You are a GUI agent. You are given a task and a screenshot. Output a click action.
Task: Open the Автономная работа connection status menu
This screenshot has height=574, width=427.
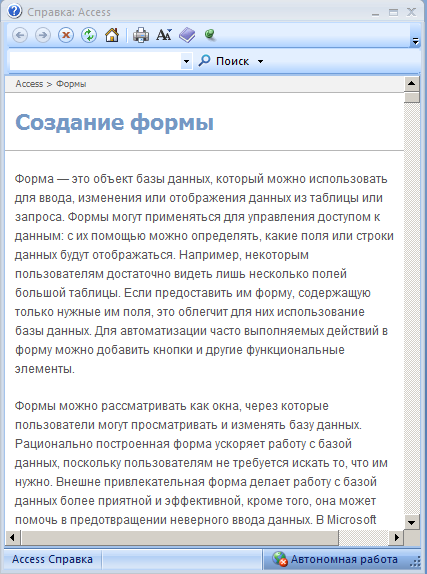(x=335, y=559)
